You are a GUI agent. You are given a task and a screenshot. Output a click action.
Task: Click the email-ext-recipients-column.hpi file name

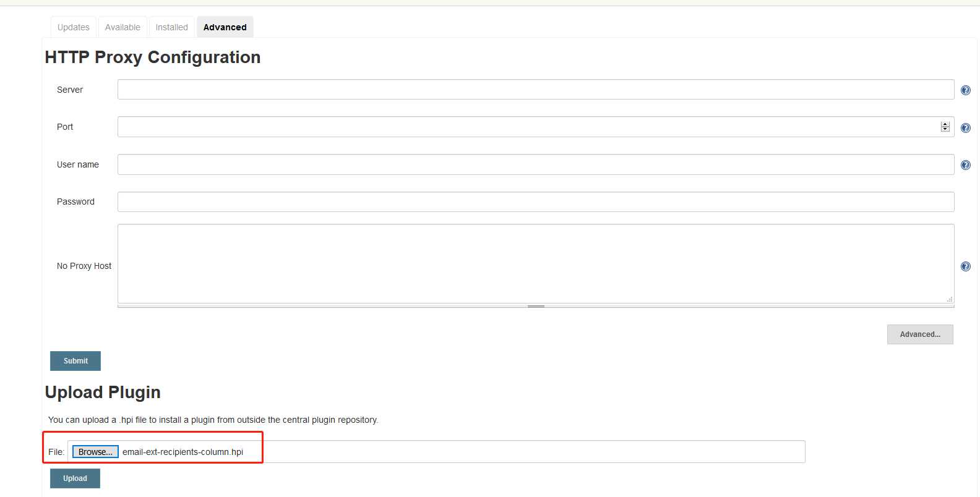(183, 452)
